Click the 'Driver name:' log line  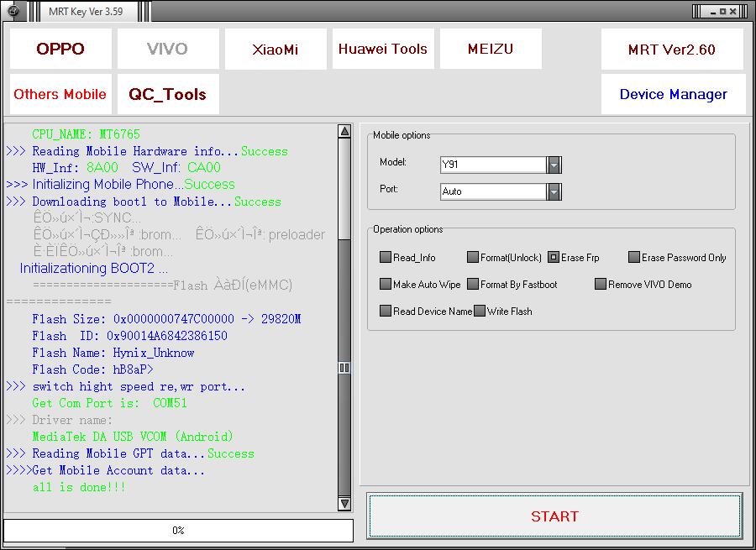(x=60, y=420)
